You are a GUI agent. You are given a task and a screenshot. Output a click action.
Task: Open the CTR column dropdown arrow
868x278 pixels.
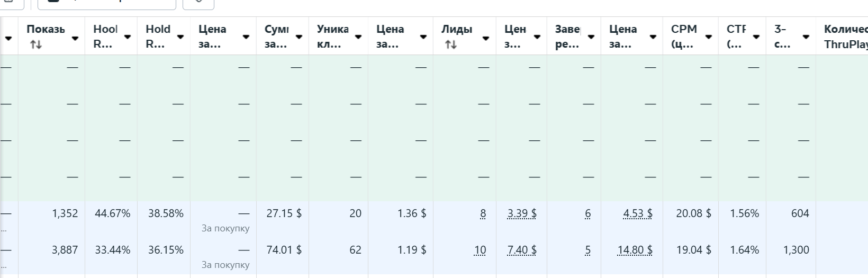756,37
